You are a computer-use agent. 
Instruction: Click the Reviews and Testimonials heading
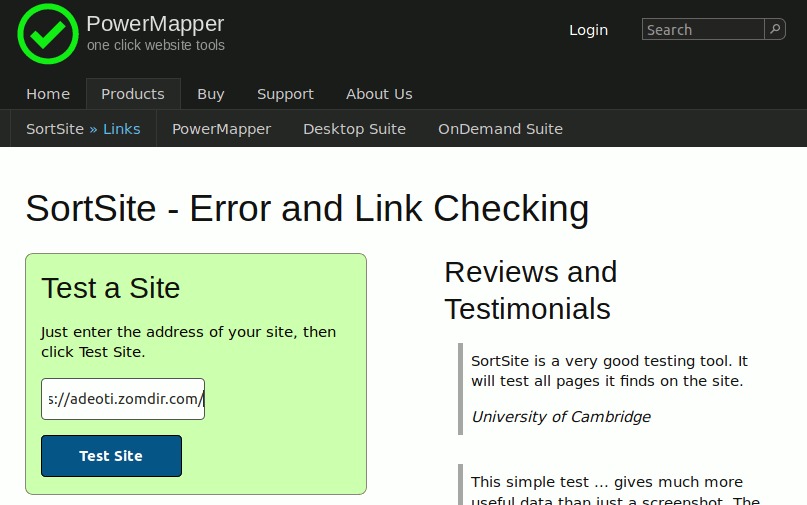(530, 290)
